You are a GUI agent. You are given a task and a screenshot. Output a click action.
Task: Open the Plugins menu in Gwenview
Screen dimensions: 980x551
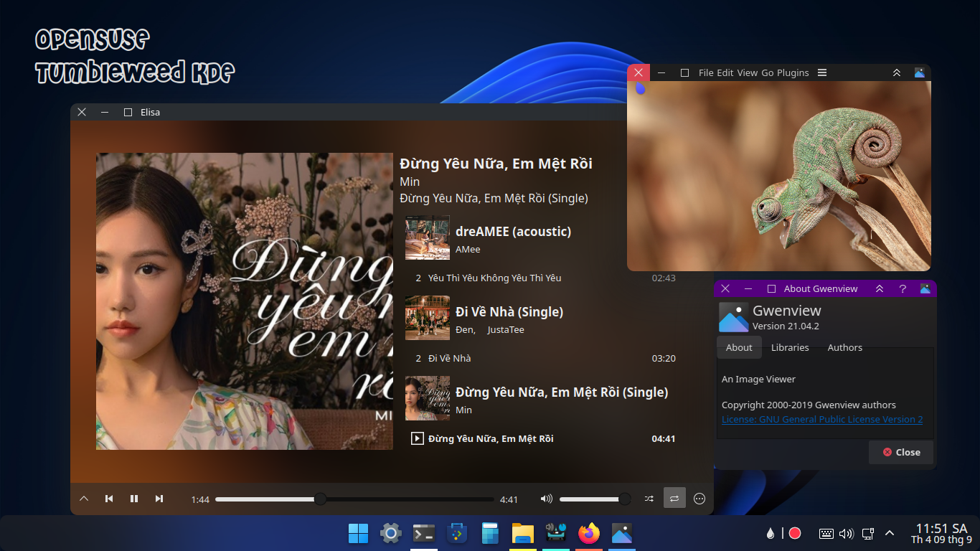(x=793, y=72)
